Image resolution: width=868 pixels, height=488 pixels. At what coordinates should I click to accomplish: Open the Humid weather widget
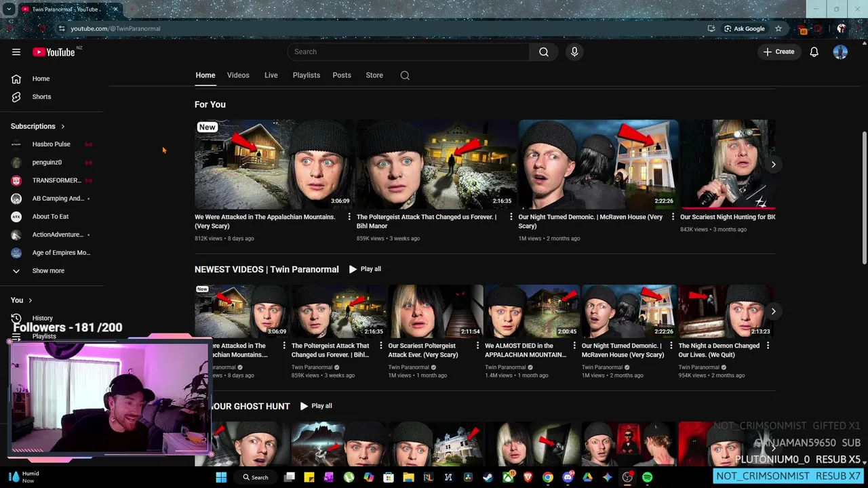(x=23, y=477)
